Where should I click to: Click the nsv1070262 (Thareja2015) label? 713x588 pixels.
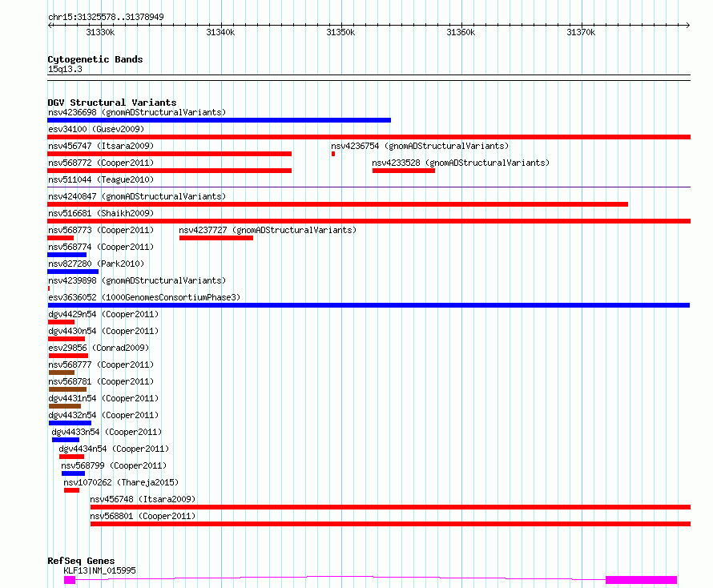point(121,482)
